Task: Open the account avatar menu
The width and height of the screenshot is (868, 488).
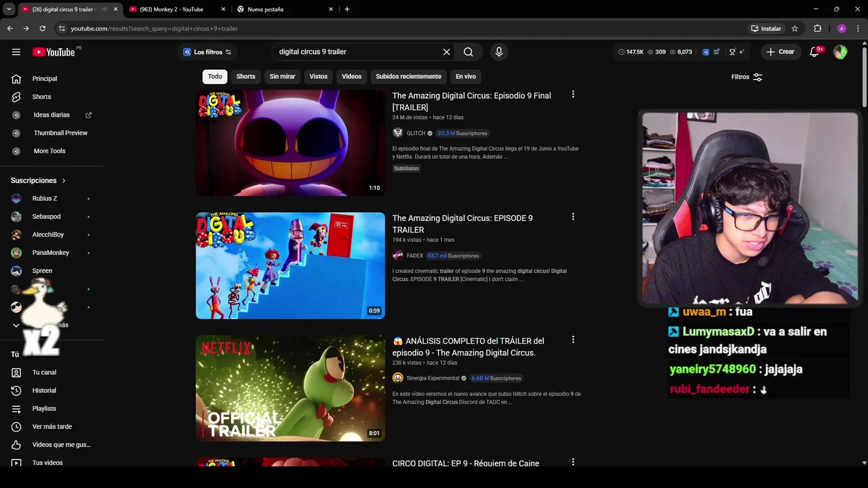Action: (x=840, y=52)
